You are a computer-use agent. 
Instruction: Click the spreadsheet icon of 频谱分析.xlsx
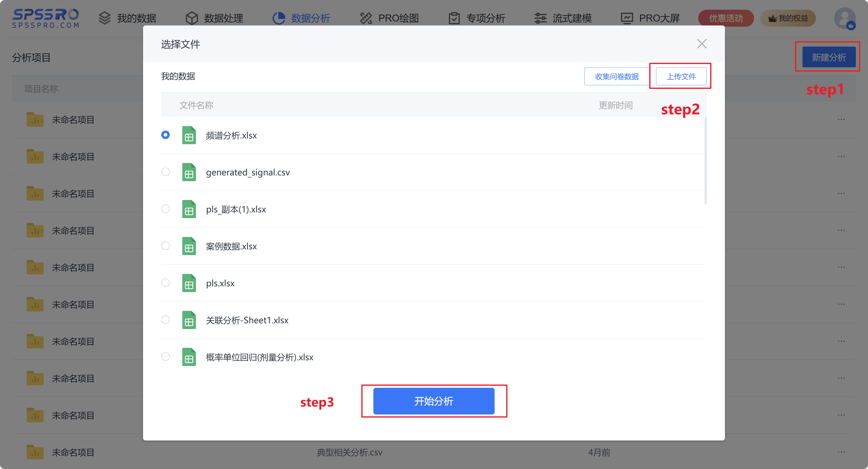189,135
